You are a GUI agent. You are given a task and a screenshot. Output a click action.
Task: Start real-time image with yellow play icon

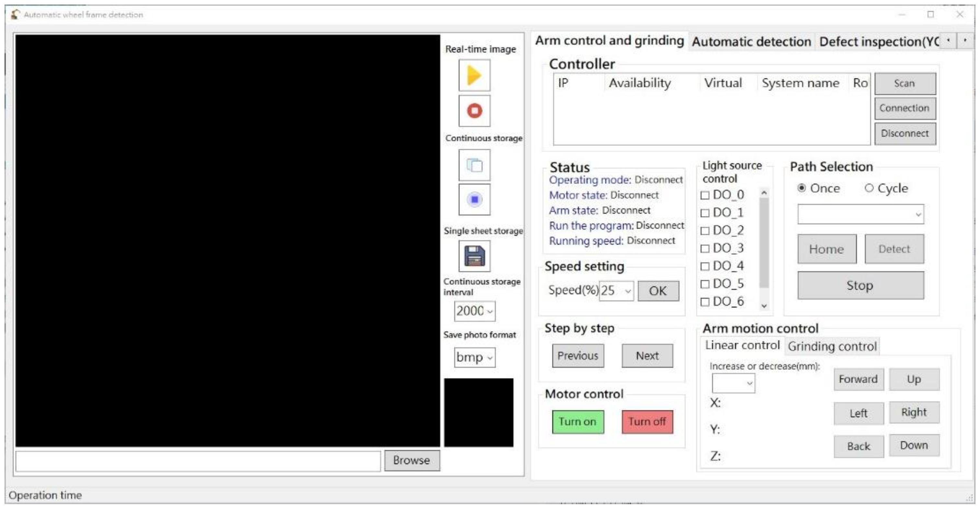(x=474, y=75)
